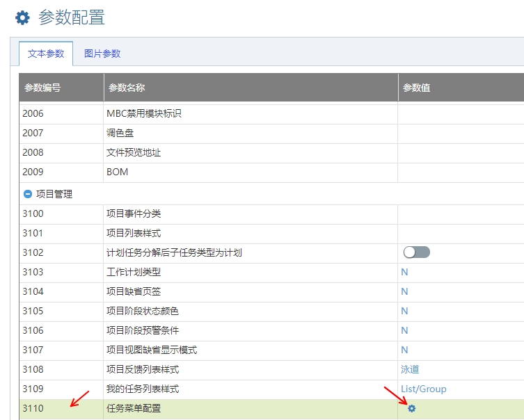Click the 泳道 value link for 项目反馈列表样式

point(410,369)
